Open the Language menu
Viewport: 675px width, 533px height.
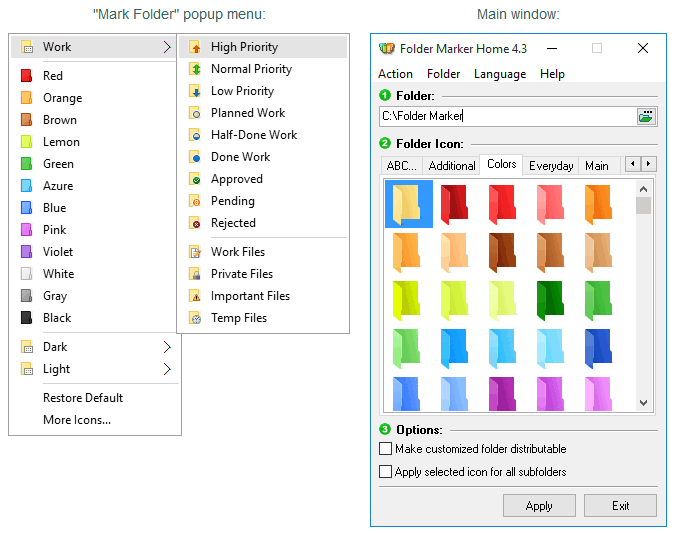click(500, 74)
